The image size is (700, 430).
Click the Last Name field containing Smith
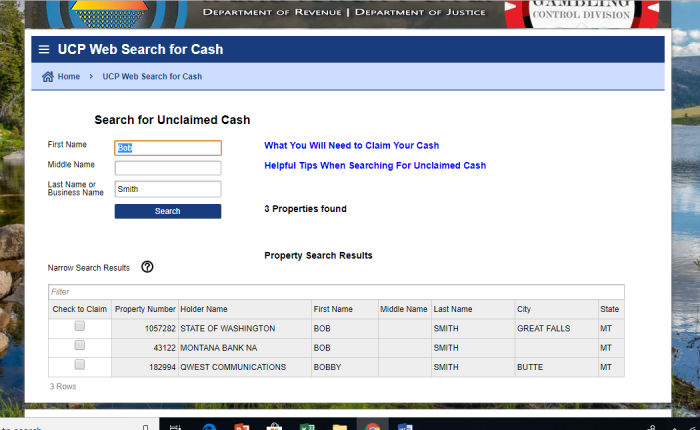(x=168, y=189)
